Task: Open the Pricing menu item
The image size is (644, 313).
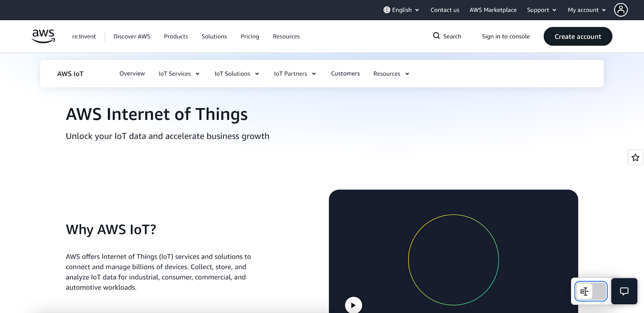Action: tap(250, 36)
